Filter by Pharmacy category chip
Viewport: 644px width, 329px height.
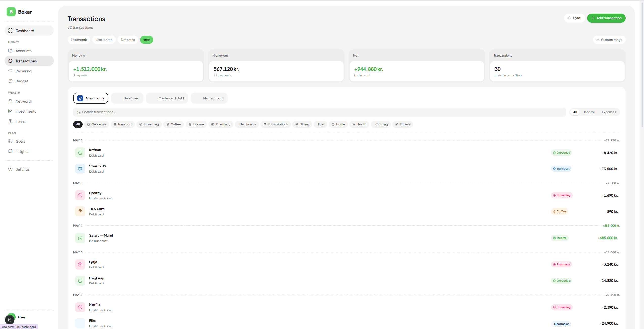(x=221, y=124)
